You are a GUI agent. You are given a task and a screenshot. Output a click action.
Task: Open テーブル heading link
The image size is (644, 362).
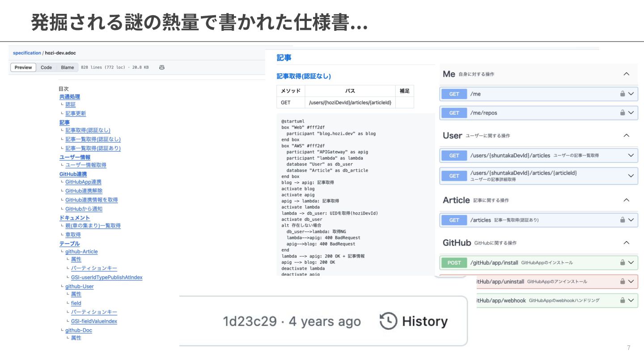69,244
